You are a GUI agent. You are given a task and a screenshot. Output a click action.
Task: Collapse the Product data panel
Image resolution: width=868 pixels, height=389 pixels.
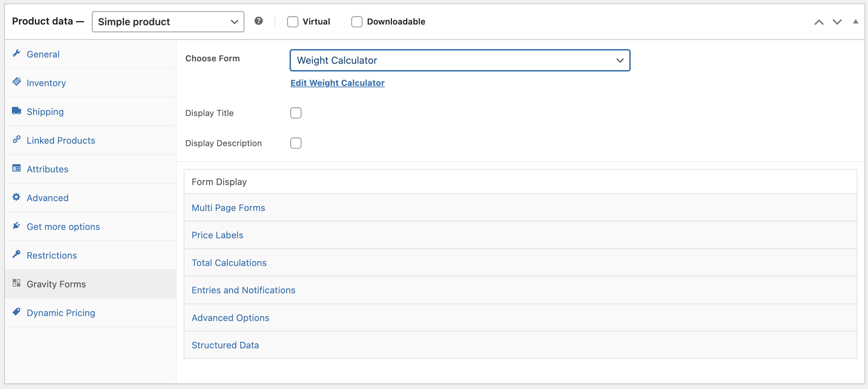[855, 21]
